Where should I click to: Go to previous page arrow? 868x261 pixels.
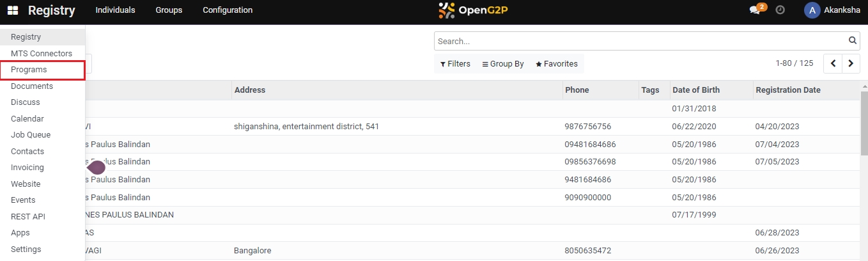coord(833,63)
